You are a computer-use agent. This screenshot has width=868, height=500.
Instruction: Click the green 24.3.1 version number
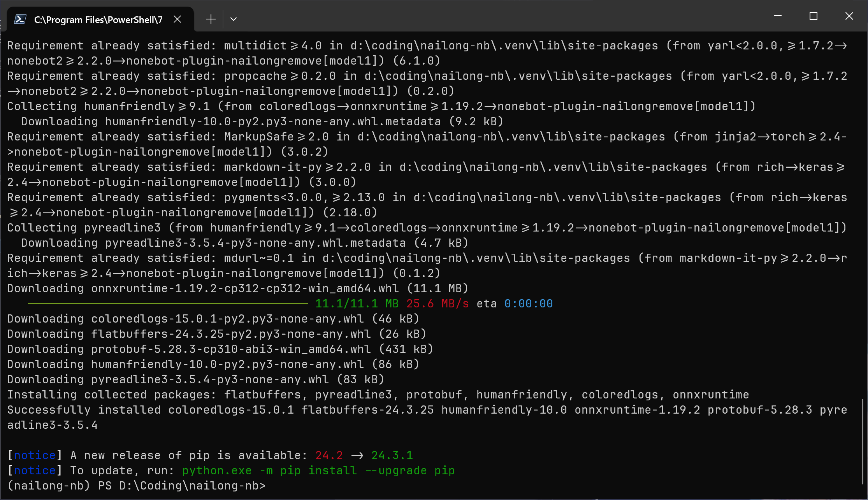[392, 456]
